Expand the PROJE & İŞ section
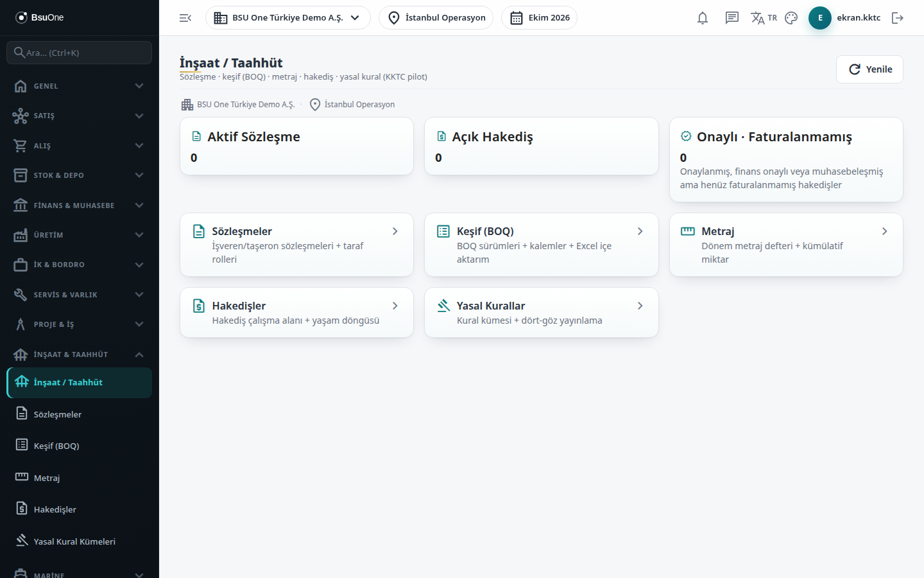924x578 pixels. tap(80, 324)
